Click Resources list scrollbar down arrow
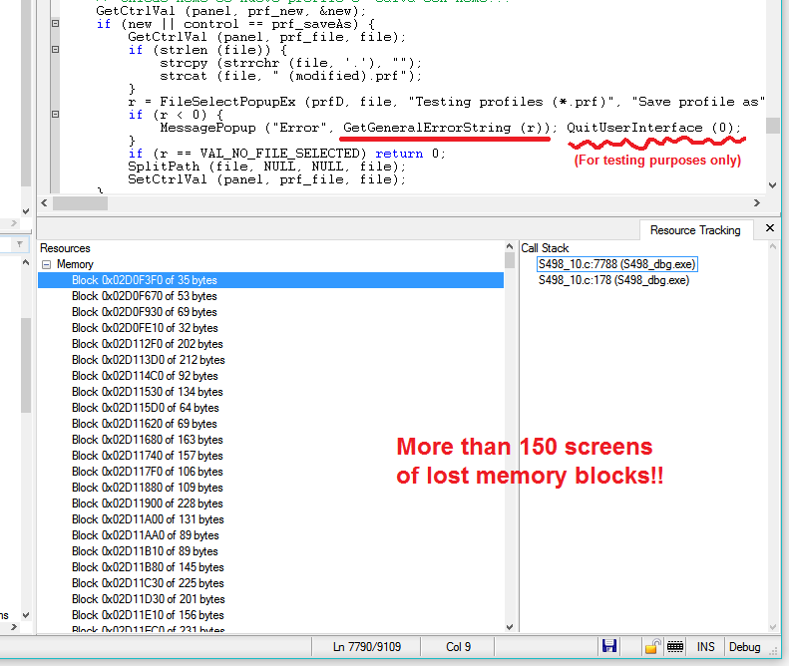This screenshot has width=792, height=672. (512, 629)
